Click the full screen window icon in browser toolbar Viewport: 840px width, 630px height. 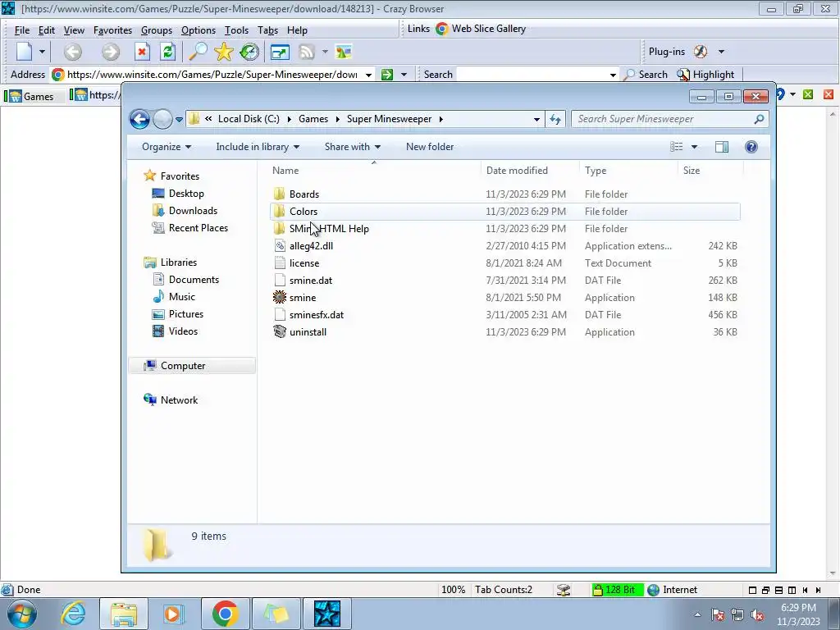click(x=280, y=52)
